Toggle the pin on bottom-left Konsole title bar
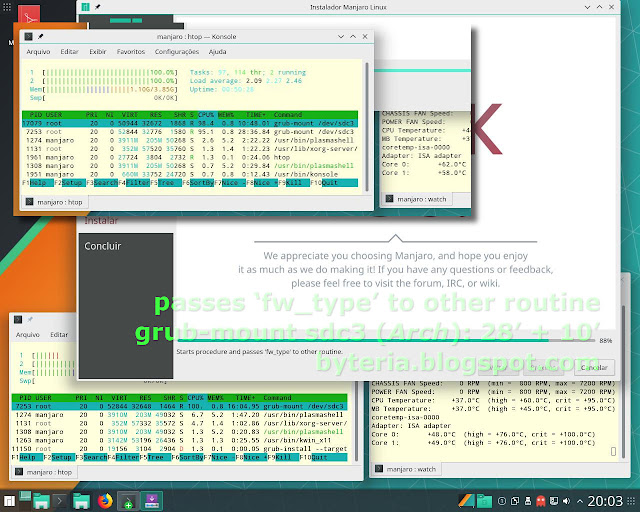Viewport: 640px width, 512px height. [30, 319]
